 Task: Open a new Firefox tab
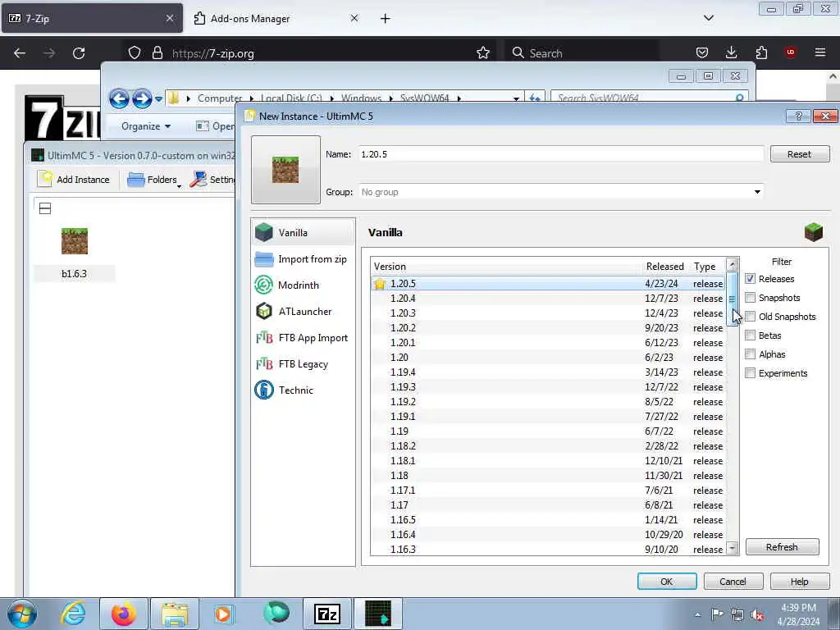pos(386,19)
